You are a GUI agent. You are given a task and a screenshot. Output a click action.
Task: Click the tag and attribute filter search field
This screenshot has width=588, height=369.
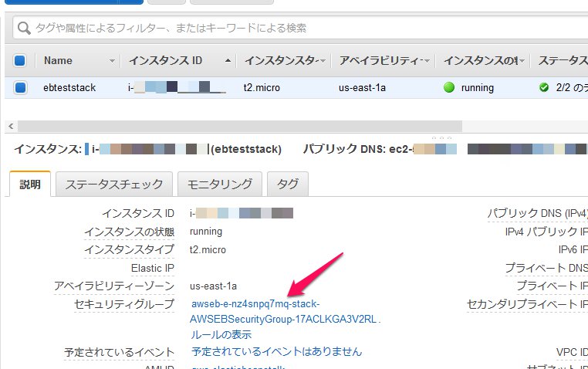[301, 29]
